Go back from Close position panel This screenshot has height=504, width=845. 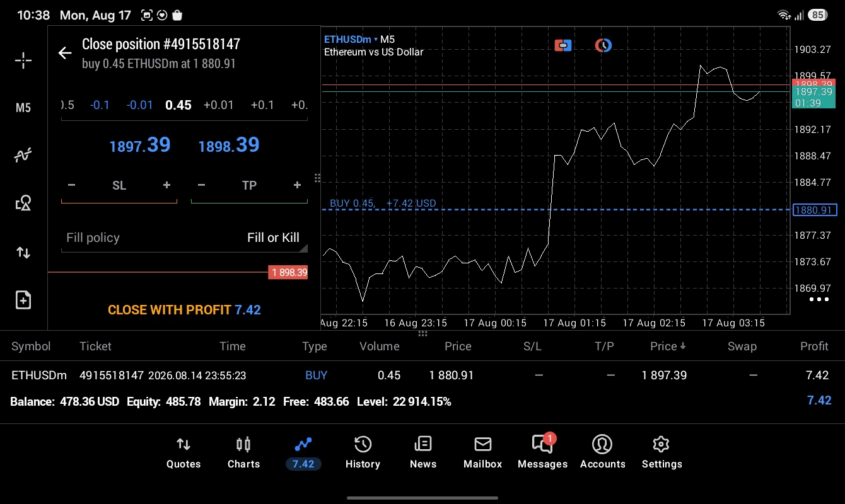(x=65, y=53)
